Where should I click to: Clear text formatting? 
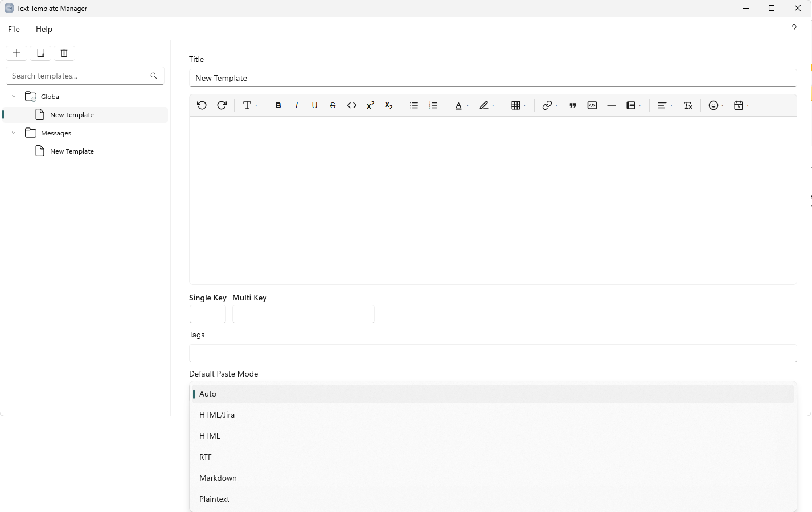688,105
